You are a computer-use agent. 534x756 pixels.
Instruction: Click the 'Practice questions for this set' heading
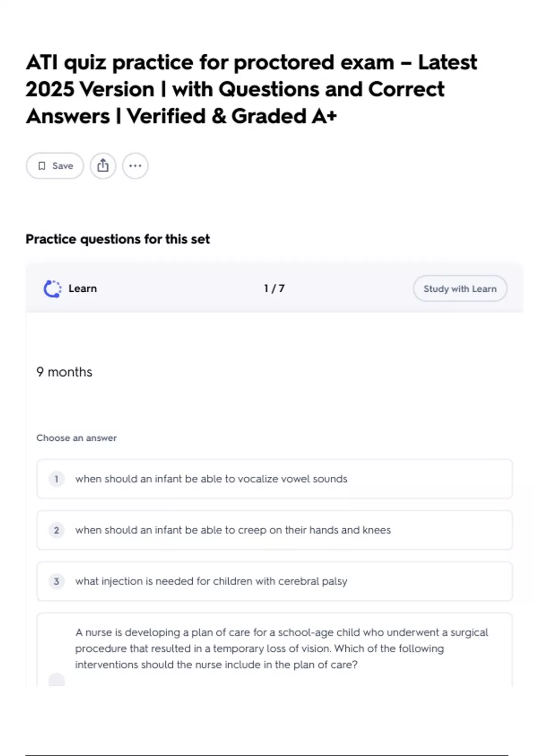pos(117,239)
